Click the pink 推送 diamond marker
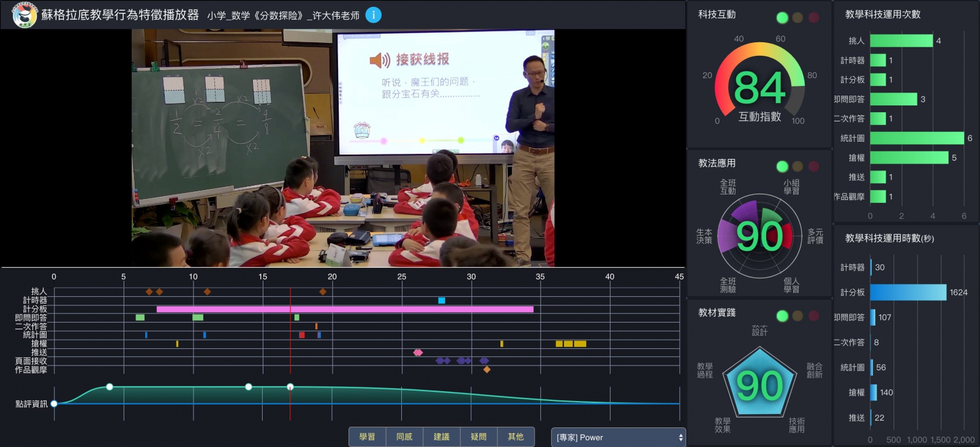980x447 pixels. click(x=418, y=353)
